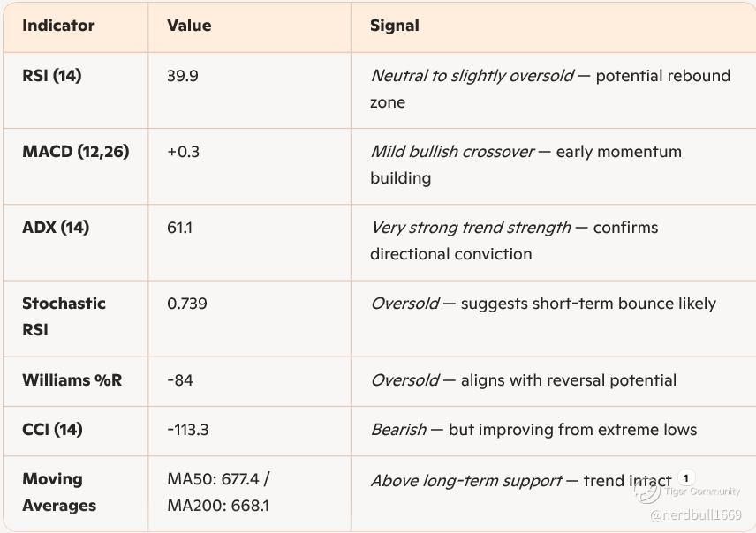Click the Stochastic RSI value 0.739
The width and height of the screenshot is (756, 533).
[x=187, y=304]
